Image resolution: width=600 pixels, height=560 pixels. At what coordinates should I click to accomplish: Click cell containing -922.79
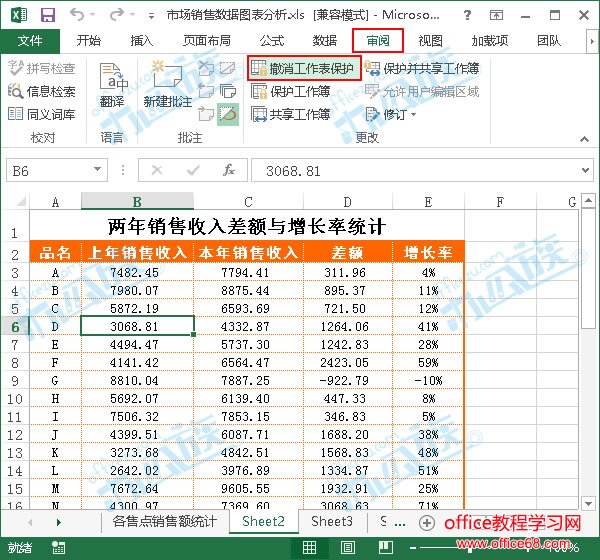(347, 380)
